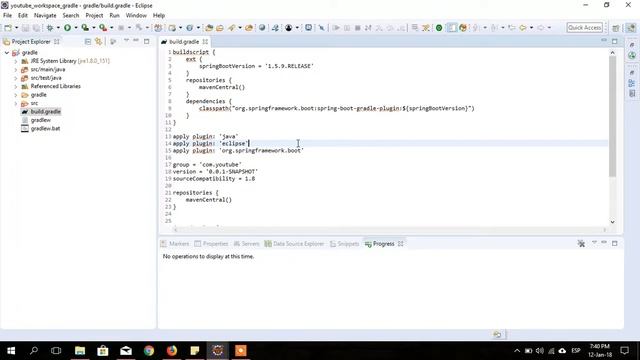Open the Window menu
Viewport: 640px width, 360px height.
coord(136,15)
